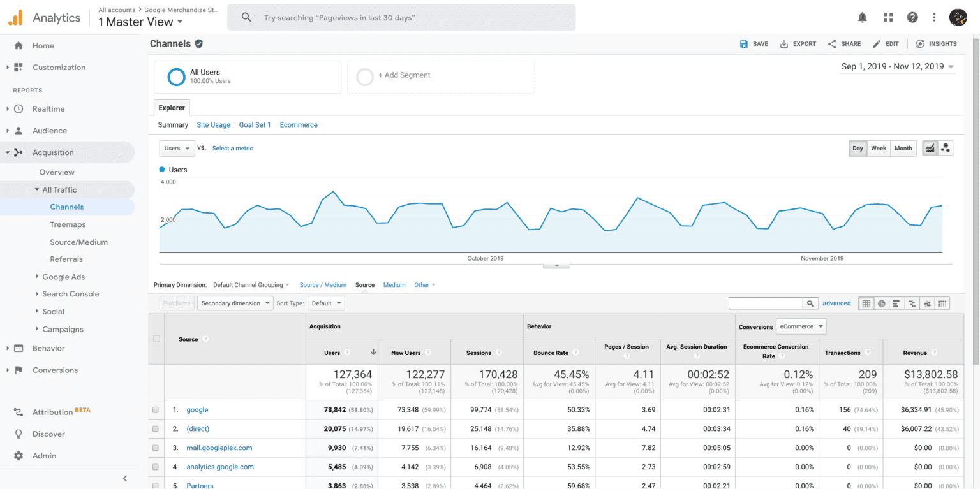Viewport: 980px width, 489px height.
Task: Switch to the motion chart view
Action: (x=946, y=149)
